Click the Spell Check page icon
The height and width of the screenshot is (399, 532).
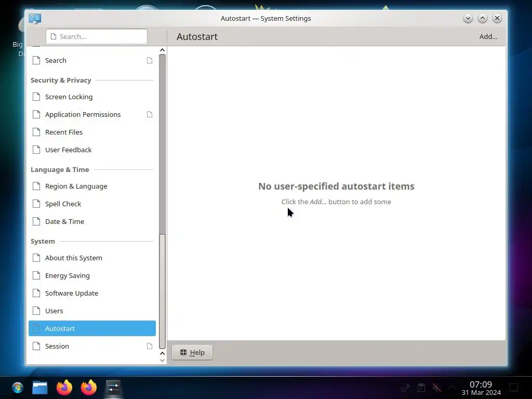(36, 204)
